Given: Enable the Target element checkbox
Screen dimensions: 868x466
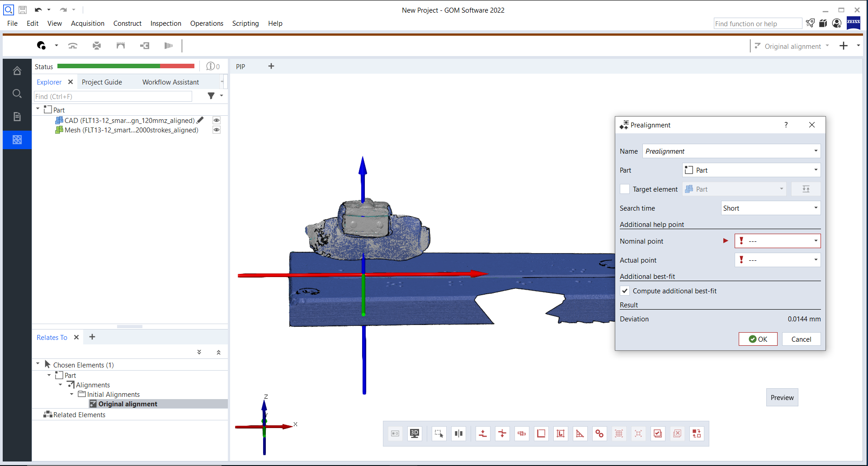Looking at the screenshot, I should pyautogui.click(x=625, y=189).
